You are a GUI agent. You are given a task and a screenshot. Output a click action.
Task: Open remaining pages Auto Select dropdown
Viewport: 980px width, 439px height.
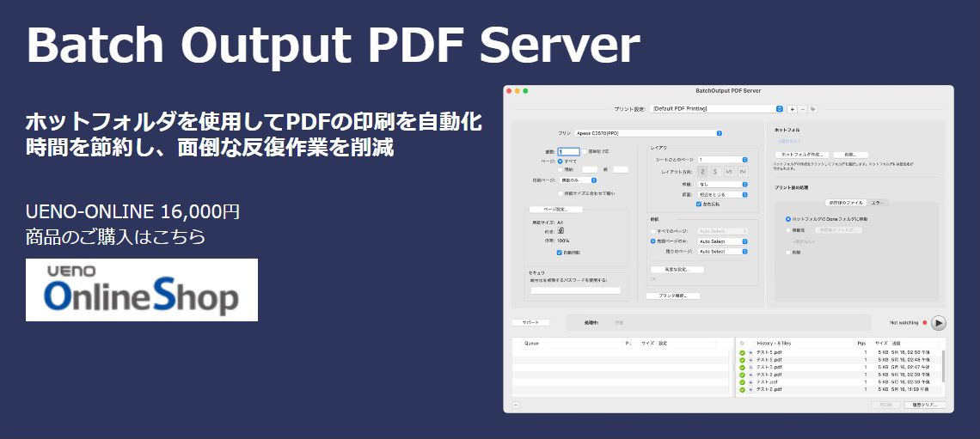[x=722, y=252]
